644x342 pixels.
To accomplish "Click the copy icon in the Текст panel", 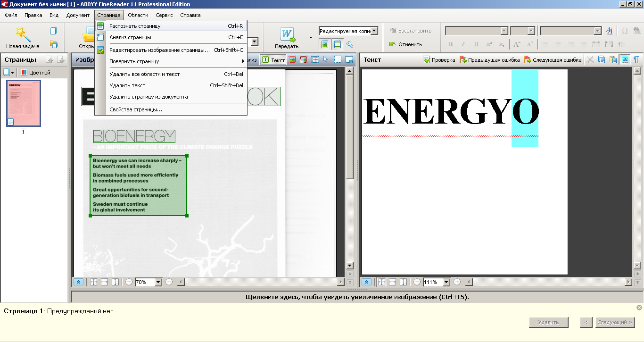I will (x=602, y=60).
